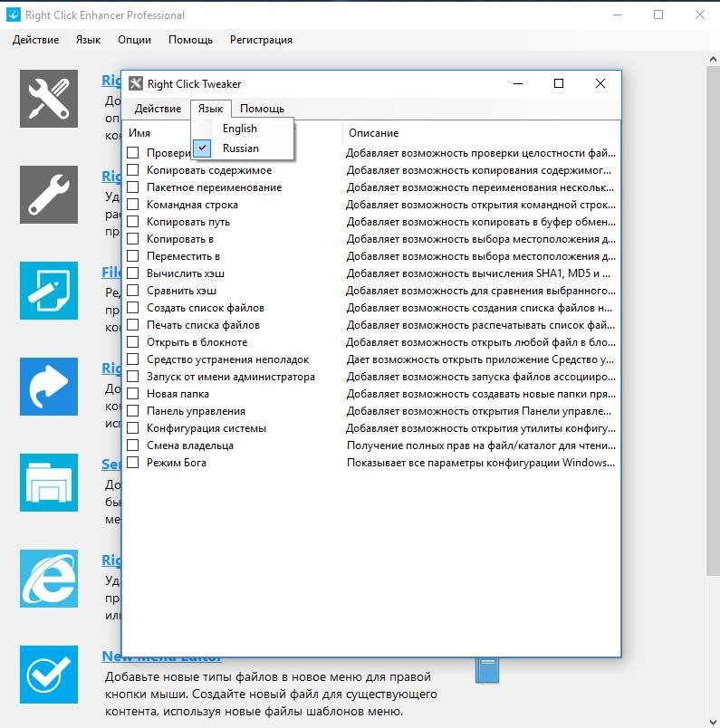Check the Новая папка option

point(133,394)
